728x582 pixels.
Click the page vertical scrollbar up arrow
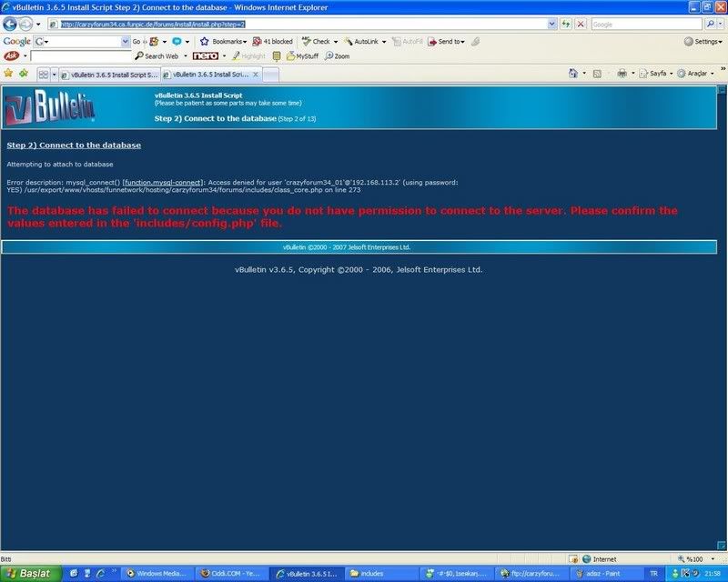[x=722, y=89]
